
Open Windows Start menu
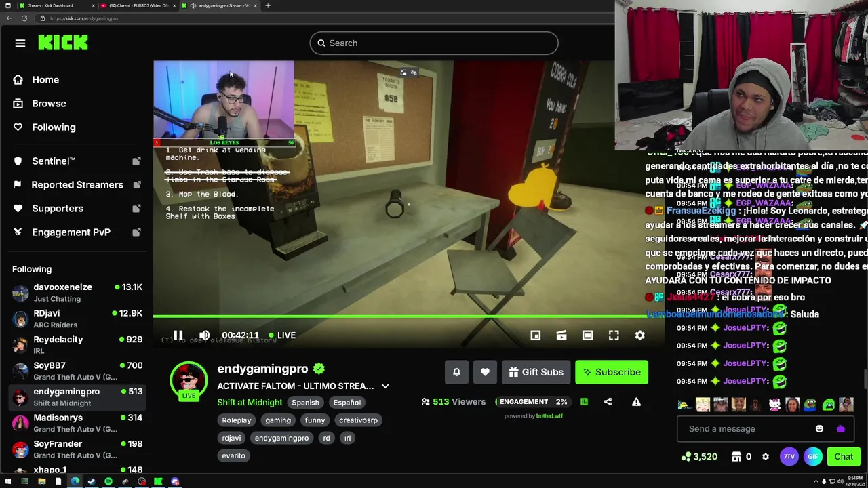coord(8,482)
